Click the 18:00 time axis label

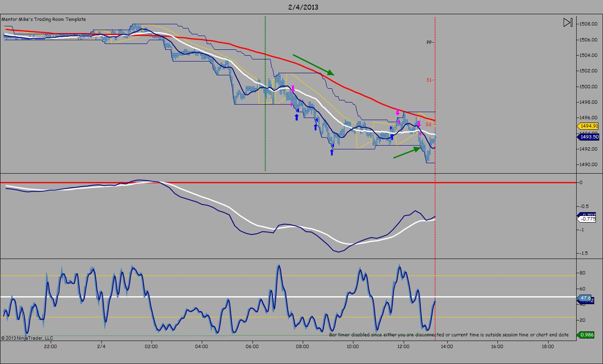click(548, 346)
